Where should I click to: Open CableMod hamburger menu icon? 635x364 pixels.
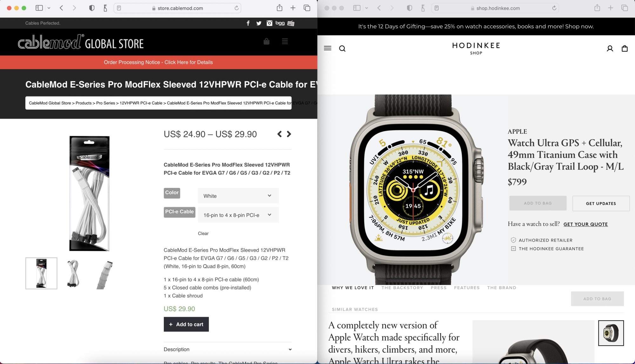tap(285, 41)
